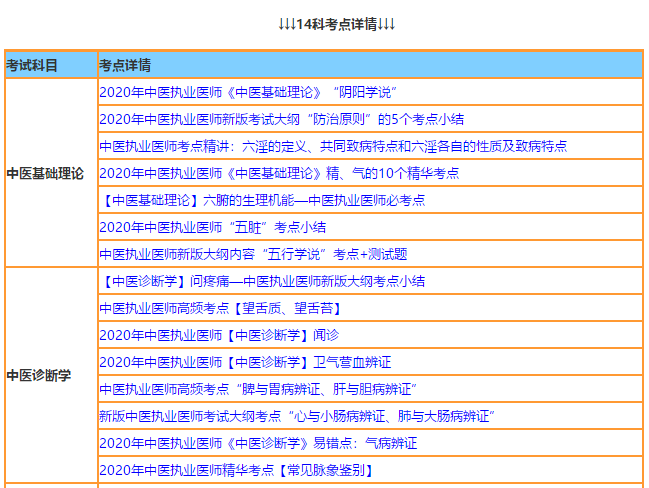Viewport: 649px width, 488px height.
Task: Open the 精华考点 常见脉象鉴别 link
Action: [237, 470]
